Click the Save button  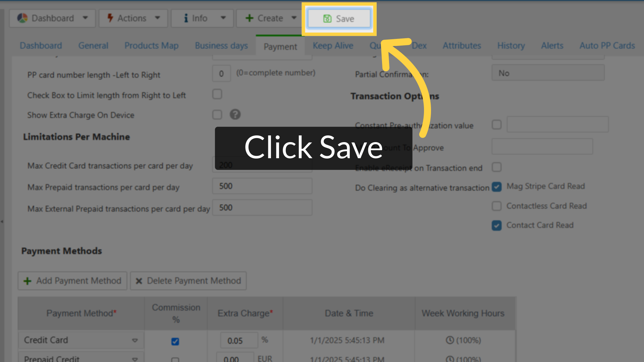[x=339, y=19]
